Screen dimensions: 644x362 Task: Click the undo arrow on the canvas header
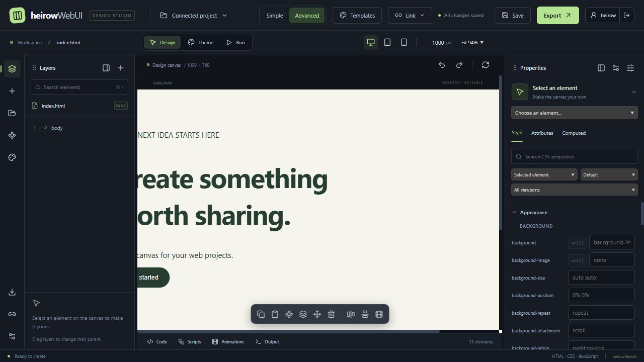point(442,65)
